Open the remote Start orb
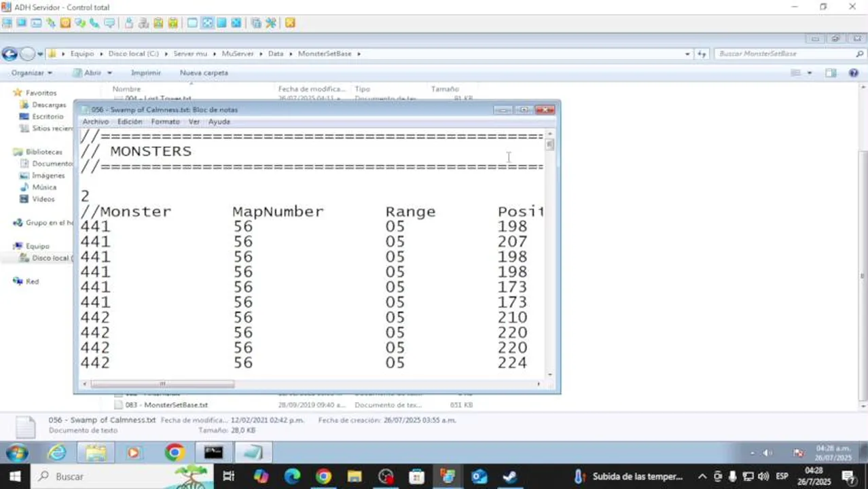The width and height of the screenshot is (868, 489). (16, 452)
